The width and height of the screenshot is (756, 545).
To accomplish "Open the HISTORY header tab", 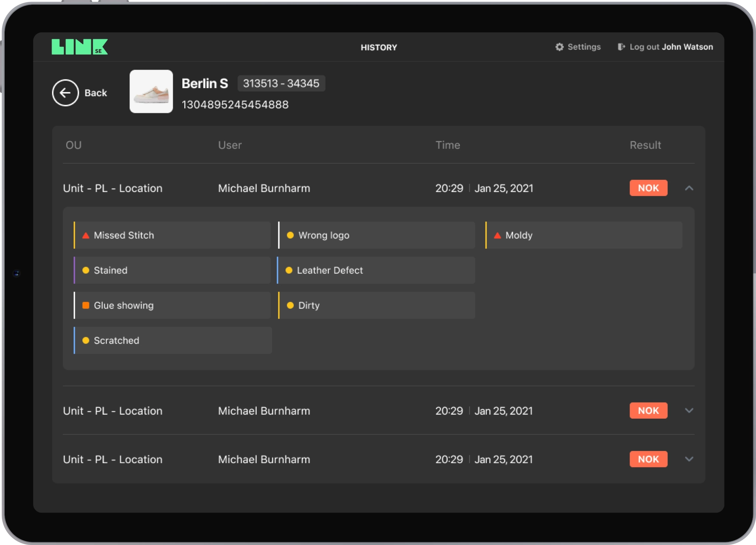I will [x=378, y=47].
